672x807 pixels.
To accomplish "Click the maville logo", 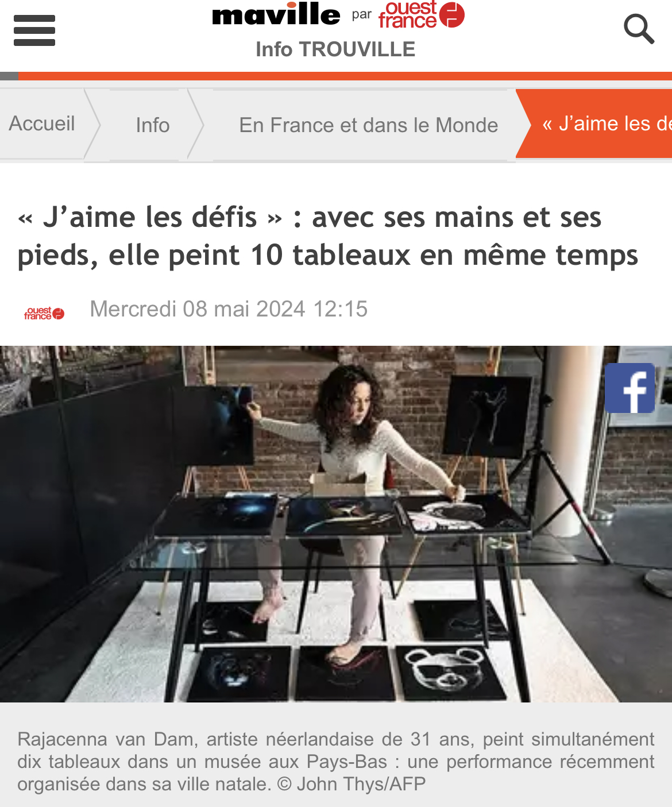I will (276, 14).
